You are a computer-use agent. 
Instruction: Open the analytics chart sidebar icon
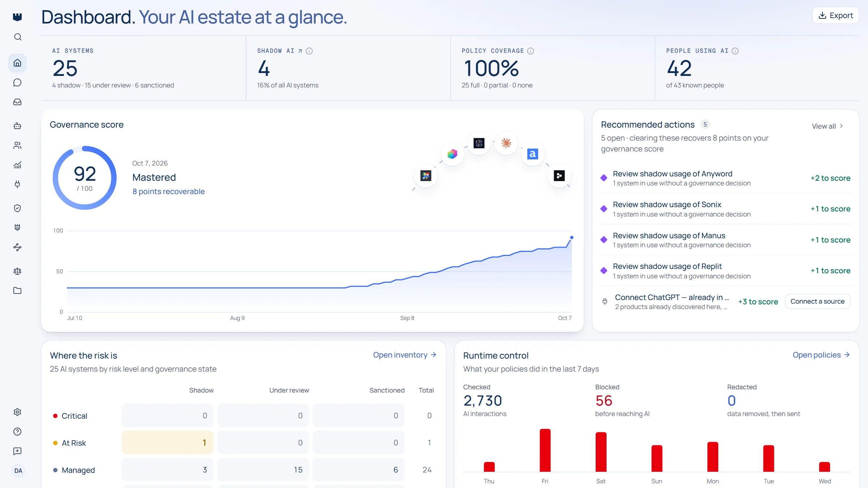17,165
